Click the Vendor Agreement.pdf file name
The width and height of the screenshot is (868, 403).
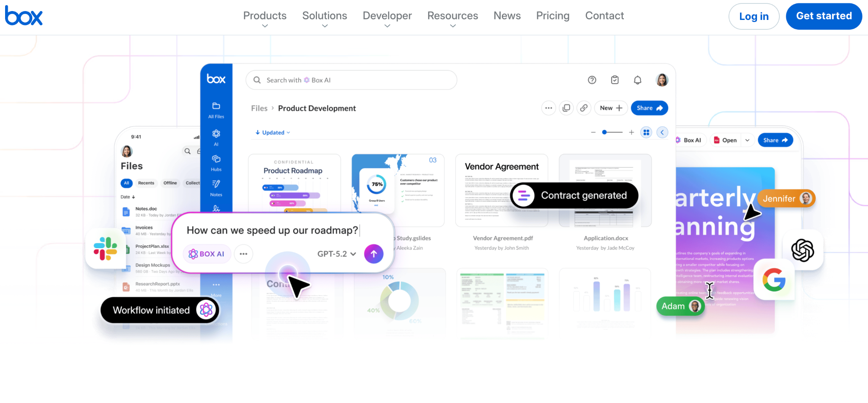point(503,238)
